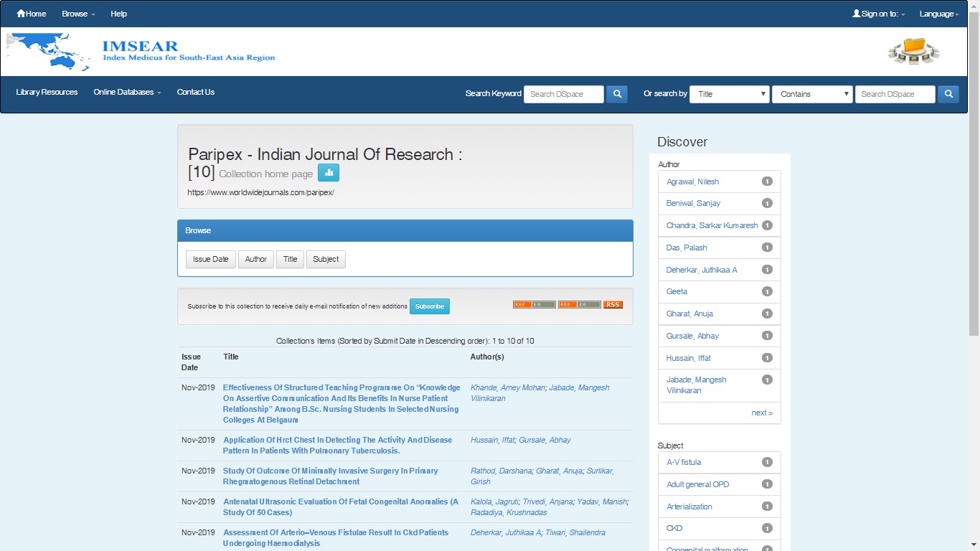Browse collection by Issue Date
The image size is (980, 551).
(x=210, y=259)
